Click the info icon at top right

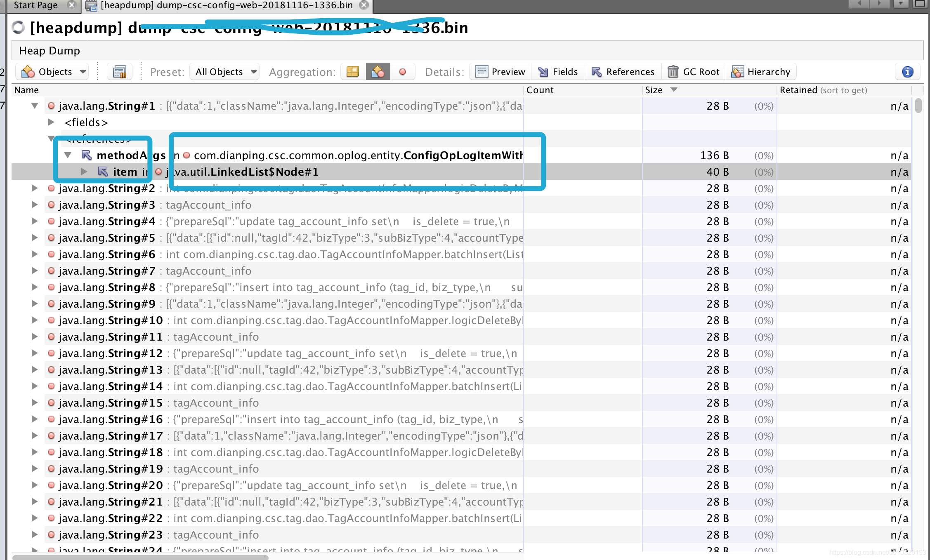click(x=907, y=71)
